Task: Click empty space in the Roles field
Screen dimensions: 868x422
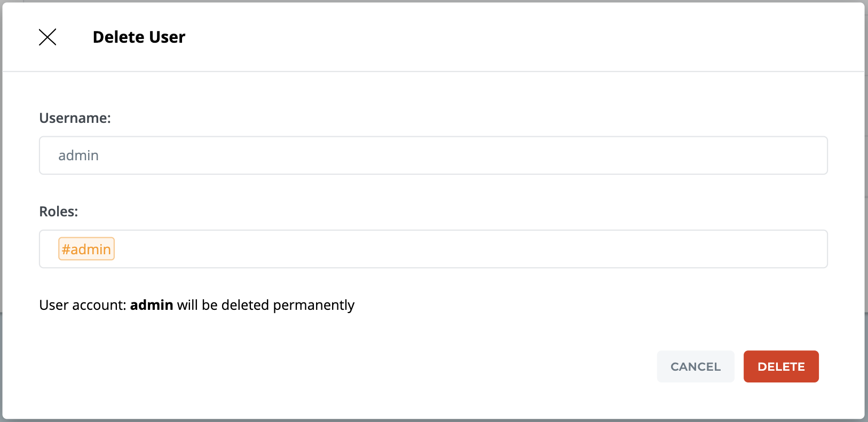Action: [x=470, y=249]
